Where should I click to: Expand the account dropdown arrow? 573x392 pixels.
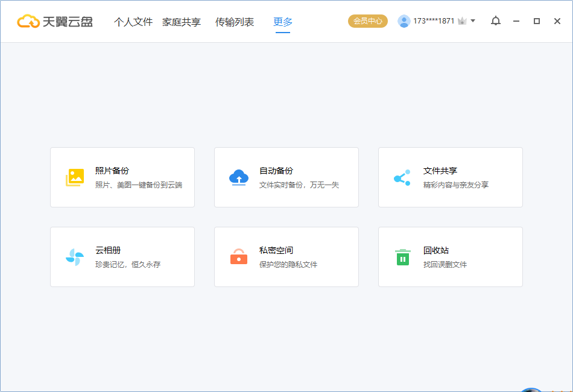[473, 21]
